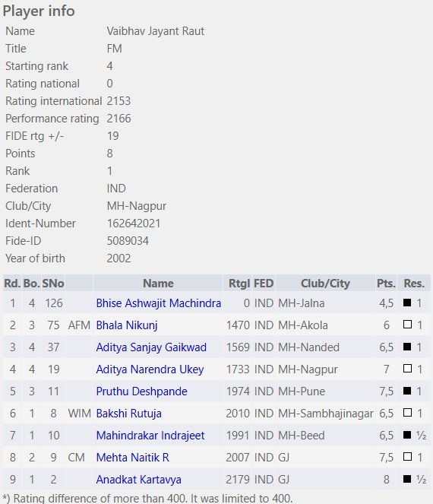Screen dimensions: 433x504
Task: Click the black piece icon in round 3
Action: click(407, 347)
